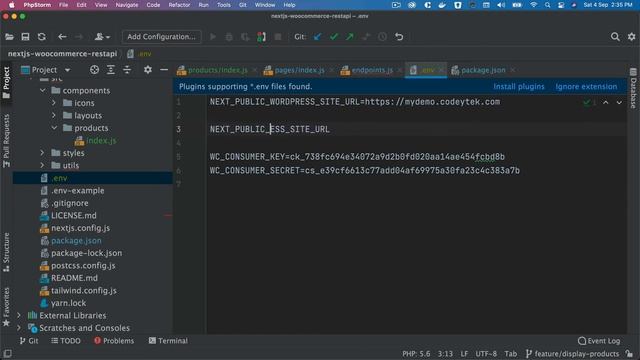Click Git push arrow icon
The width and height of the screenshot is (640, 360).
coord(350,37)
